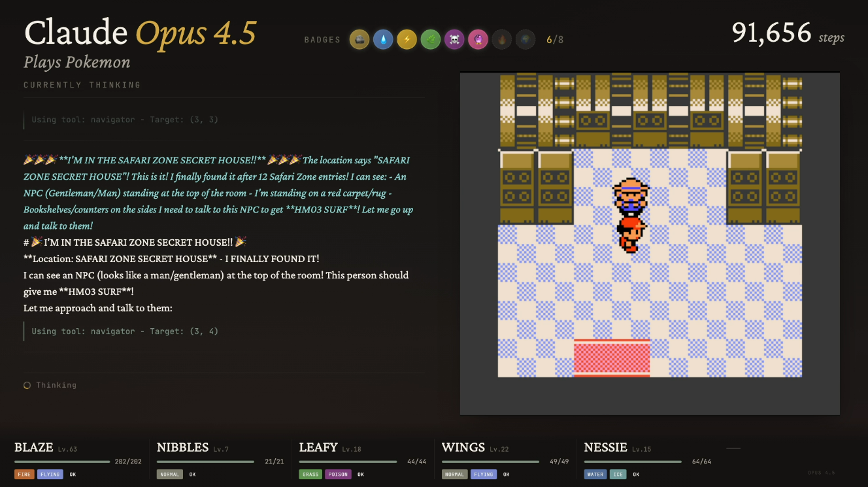Click WINGS's HP bar
This screenshot has width=868, height=487.
pos(490,462)
